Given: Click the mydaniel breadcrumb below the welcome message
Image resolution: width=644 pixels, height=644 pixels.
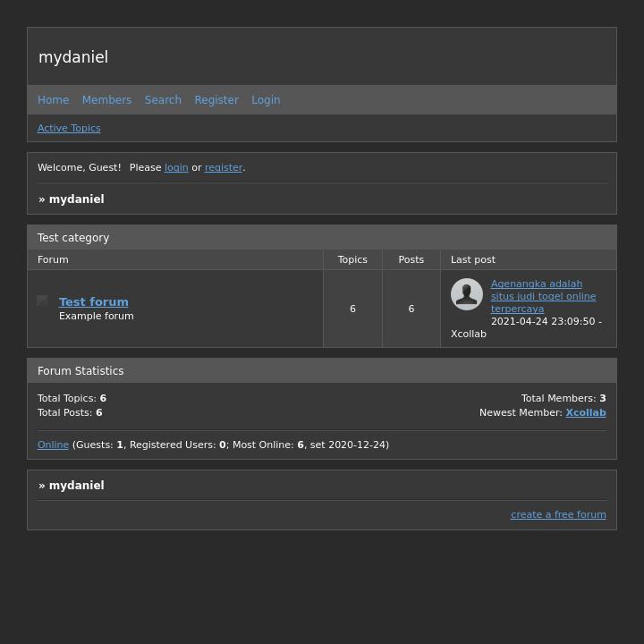Looking at the screenshot, I should click(x=76, y=199).
